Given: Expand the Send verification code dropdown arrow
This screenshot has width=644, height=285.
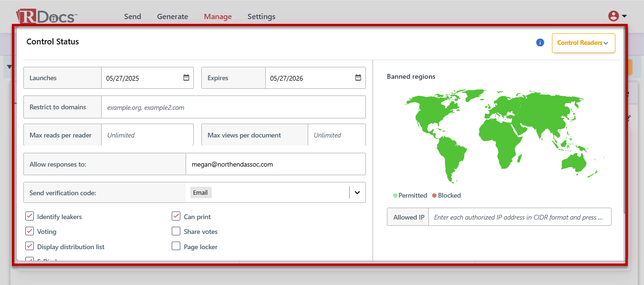Looking at the screenshot, I should coord(357,192).
